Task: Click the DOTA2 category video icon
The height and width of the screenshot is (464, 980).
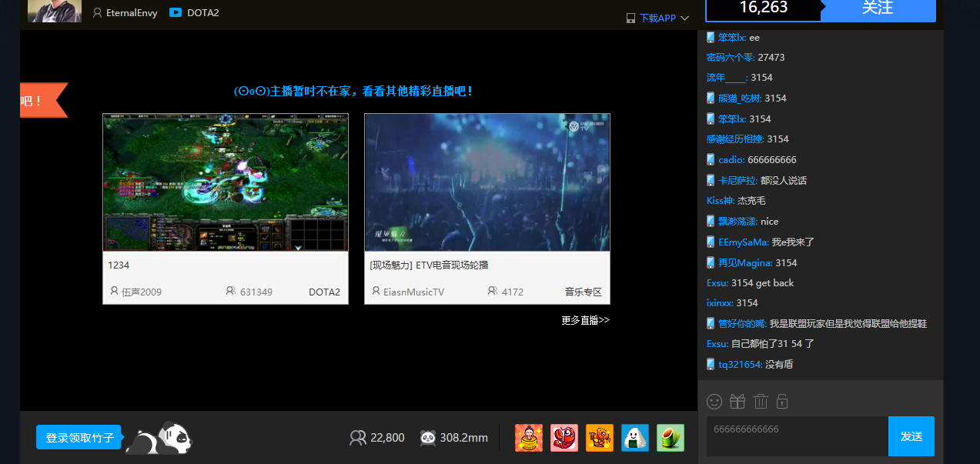Action: click(x=176, y=12)
